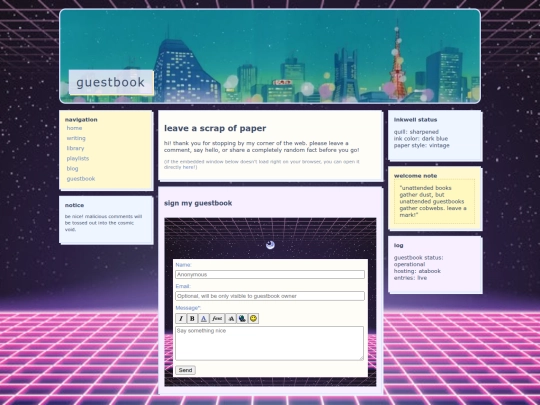Click the 'log' panel heading
This screenshot has height=405, width=540.
(398, 245)
